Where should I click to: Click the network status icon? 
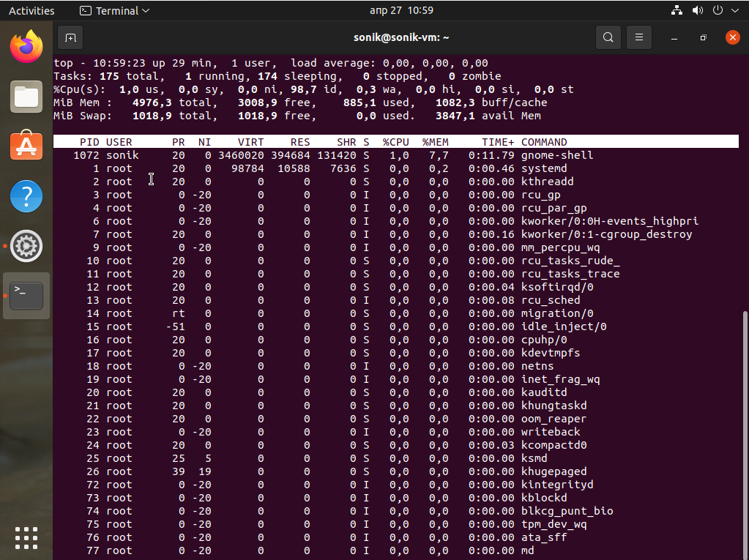coord(677,10)
